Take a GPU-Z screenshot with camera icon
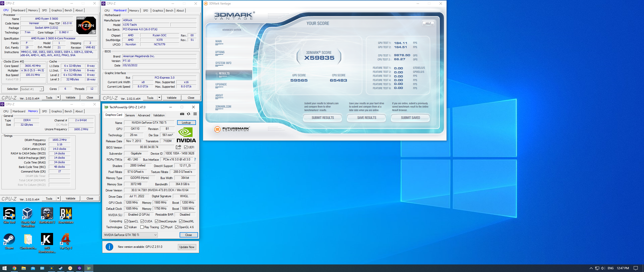This screenshot has height=272, width=644. click(182, 114)
